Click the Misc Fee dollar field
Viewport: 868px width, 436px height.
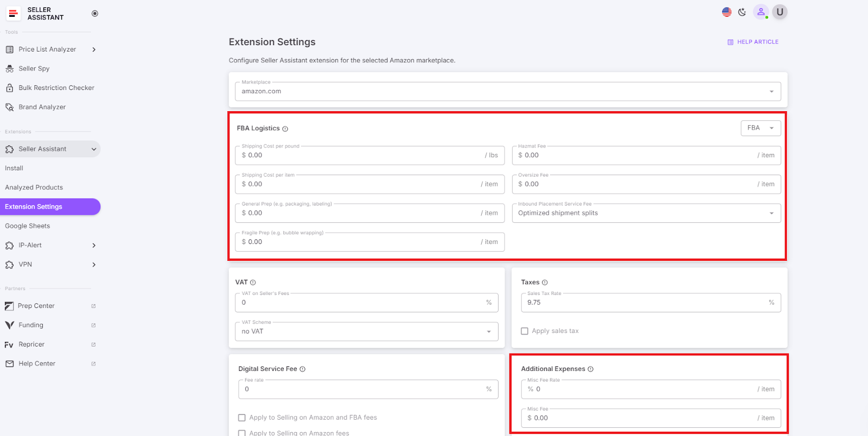click(651, 418)
